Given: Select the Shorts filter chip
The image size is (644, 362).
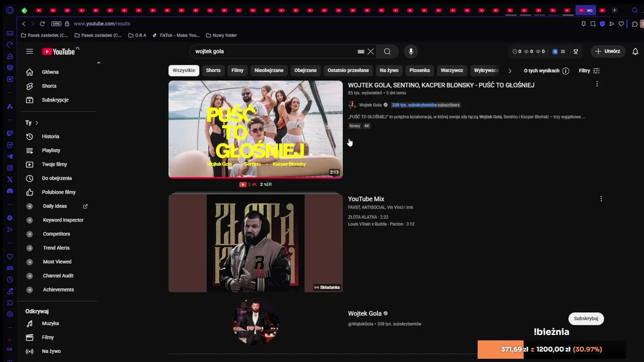Looking at the screenshot, I should (213, 70).
